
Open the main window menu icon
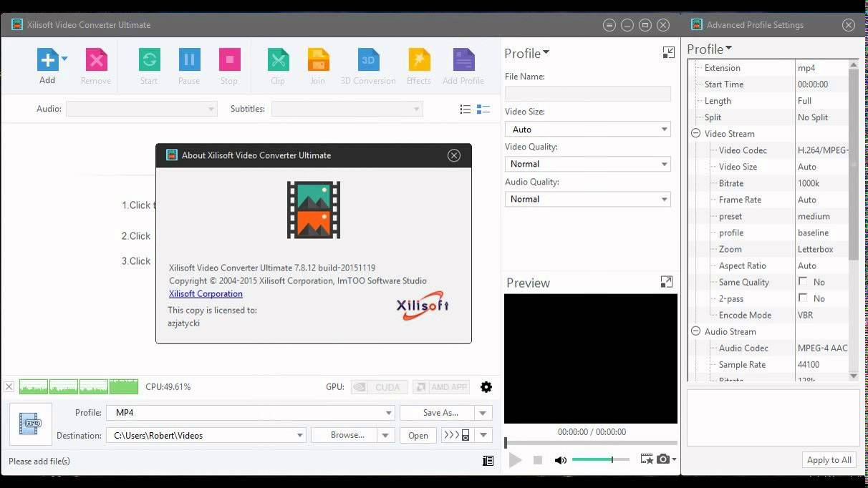pos(609,25)
